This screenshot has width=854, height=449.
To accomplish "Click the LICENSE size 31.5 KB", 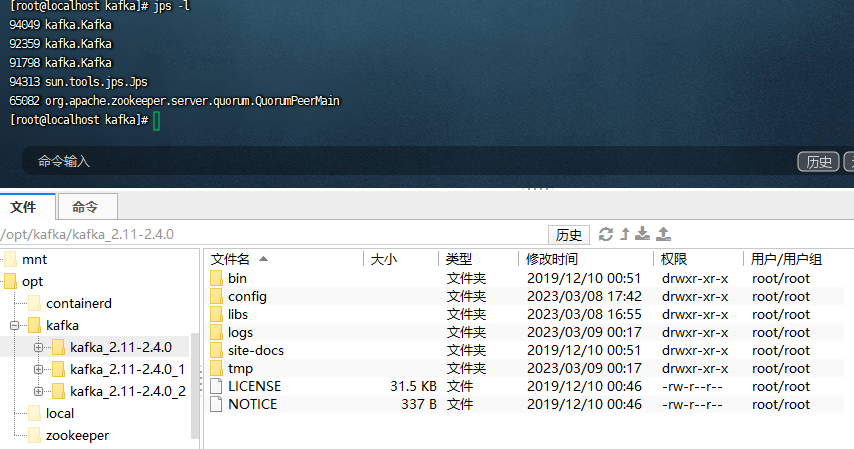I will click(x=413, y=386).
